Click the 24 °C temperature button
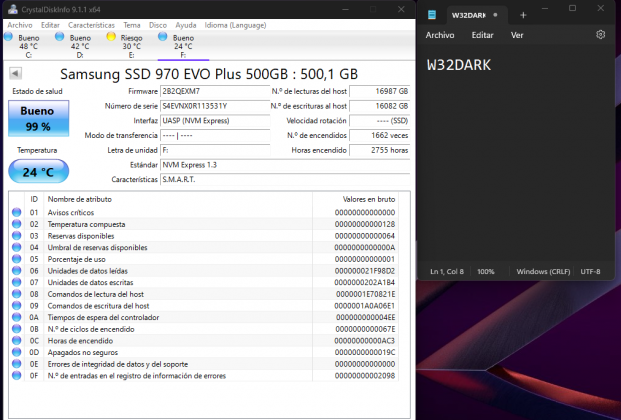Screen dimensions: 621x420 pos(38,172)
